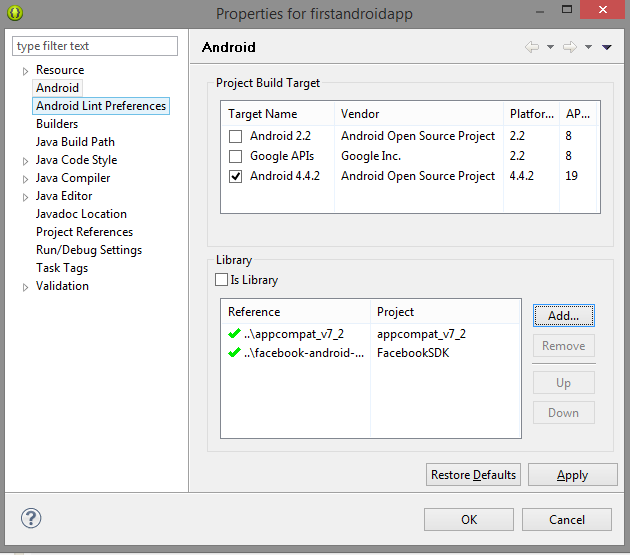Open the view menu triangle icon
Viewport: 630px width, 555px height.
(607, 47)
